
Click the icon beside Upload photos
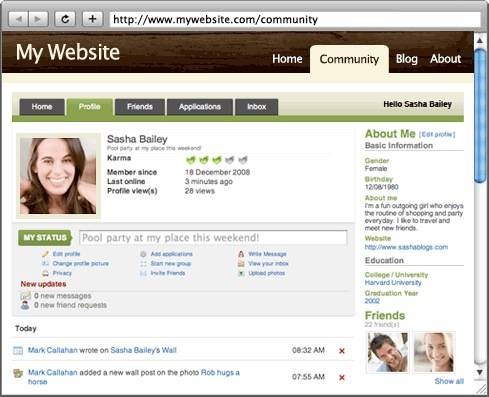tap(241, 273)
